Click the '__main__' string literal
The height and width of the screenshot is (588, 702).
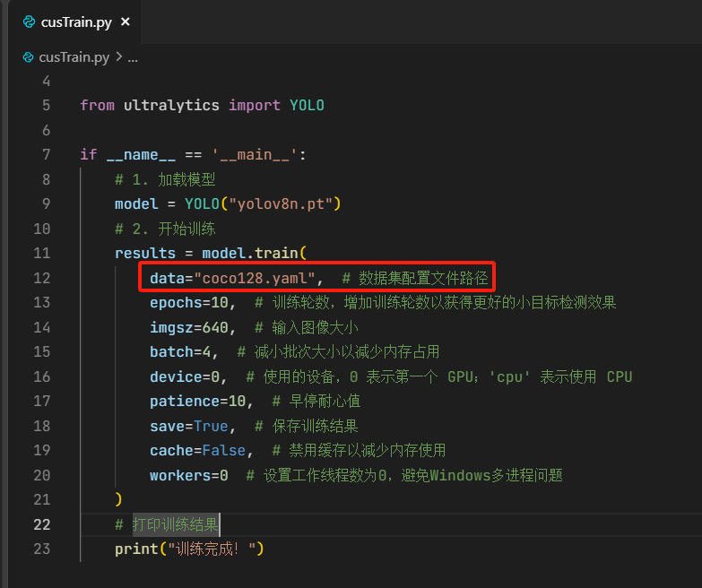point(254,155)
